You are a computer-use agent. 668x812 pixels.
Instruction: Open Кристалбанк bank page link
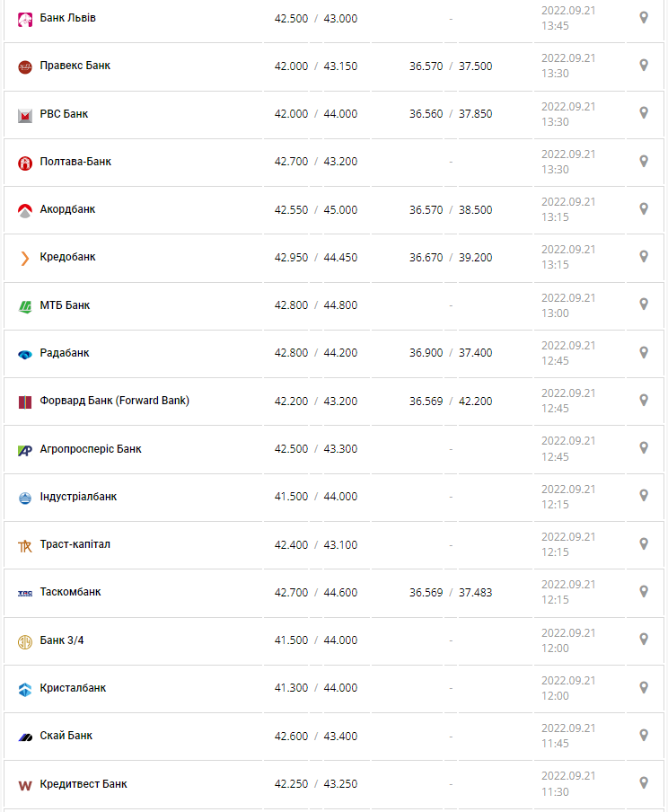(73, 688)
